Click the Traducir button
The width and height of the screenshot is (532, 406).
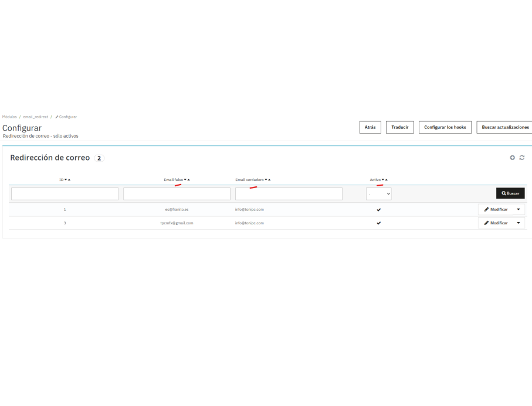point(400,128)
